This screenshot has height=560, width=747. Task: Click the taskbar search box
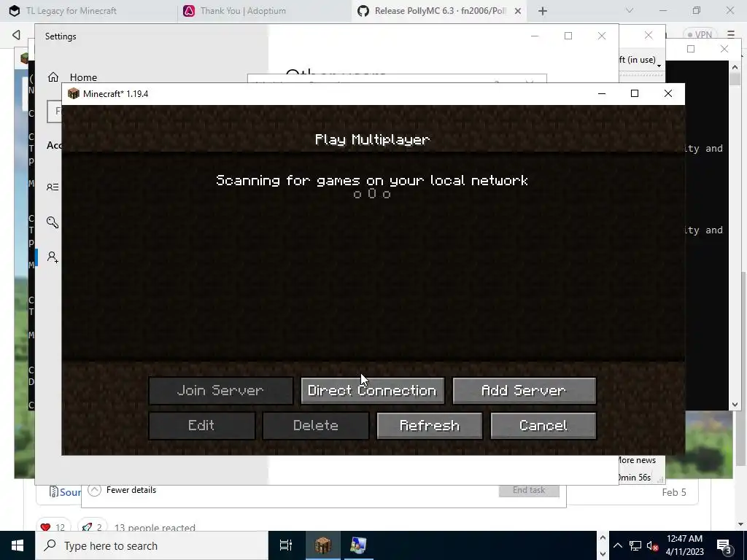152,545
